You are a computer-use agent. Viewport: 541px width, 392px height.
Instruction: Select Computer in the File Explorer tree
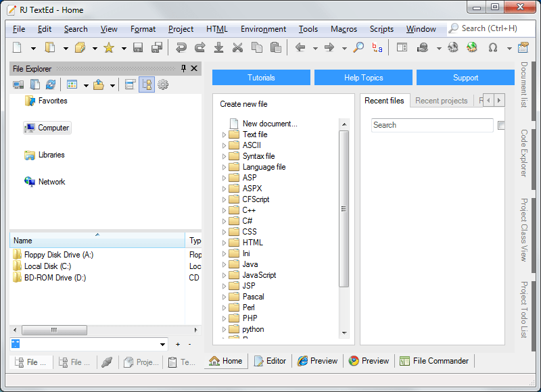47,128
